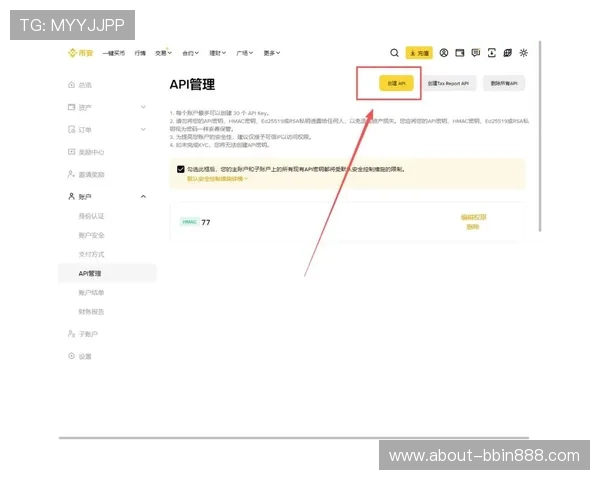Expand 默认安全控制措施详情 details link
Viewport: 600px width, 480px height.
click(217, 179)
